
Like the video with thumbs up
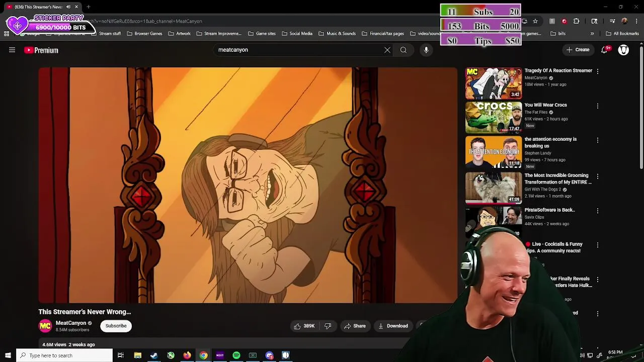coord(304,326)
